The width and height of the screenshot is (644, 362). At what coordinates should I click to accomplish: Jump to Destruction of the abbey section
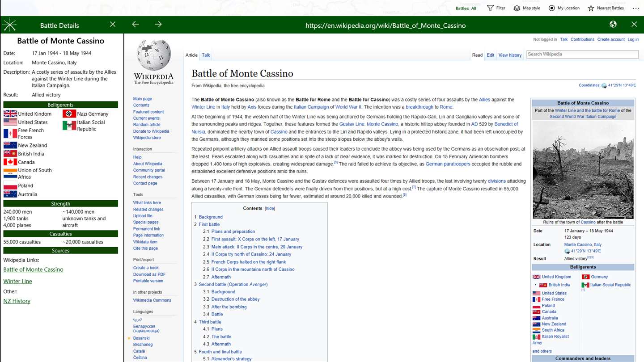pyautogui.click(x=235, y=299)
